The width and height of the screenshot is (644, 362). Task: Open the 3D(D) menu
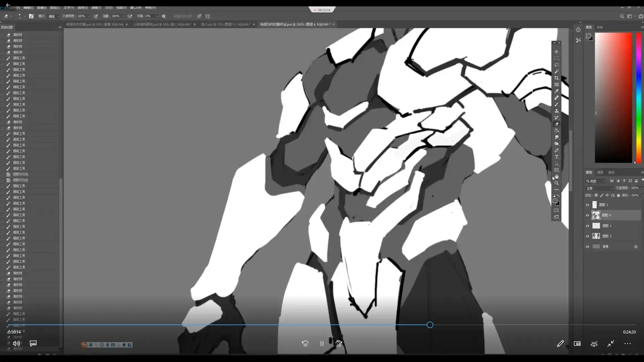tap(108, 7)
